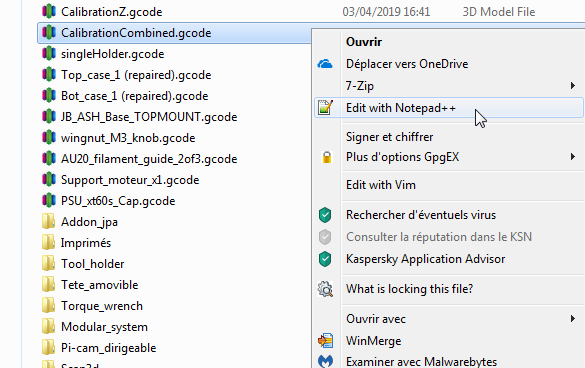This screenshot has height=368, width=585.
Task: Select the PSU_xt60s_Cap.gcode name
Action: pyautogui.click(x=118, y=201)
